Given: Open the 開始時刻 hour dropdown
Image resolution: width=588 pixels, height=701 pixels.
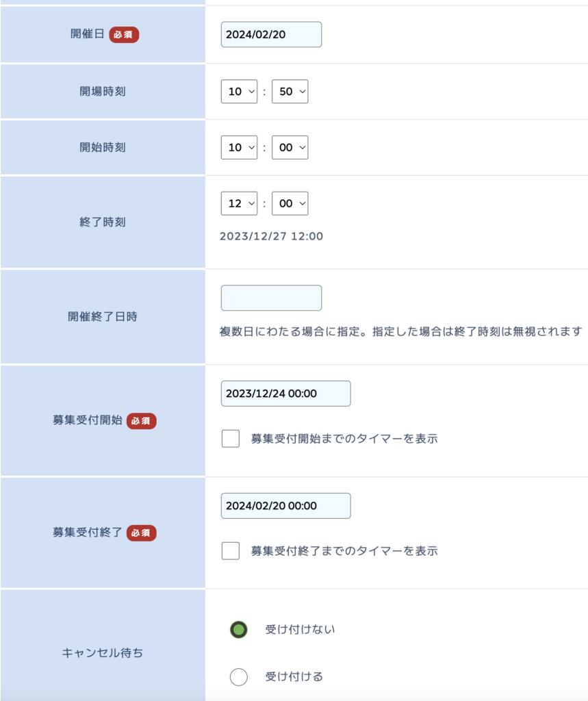Looking at the screenshot, I should tap(239, 148).
